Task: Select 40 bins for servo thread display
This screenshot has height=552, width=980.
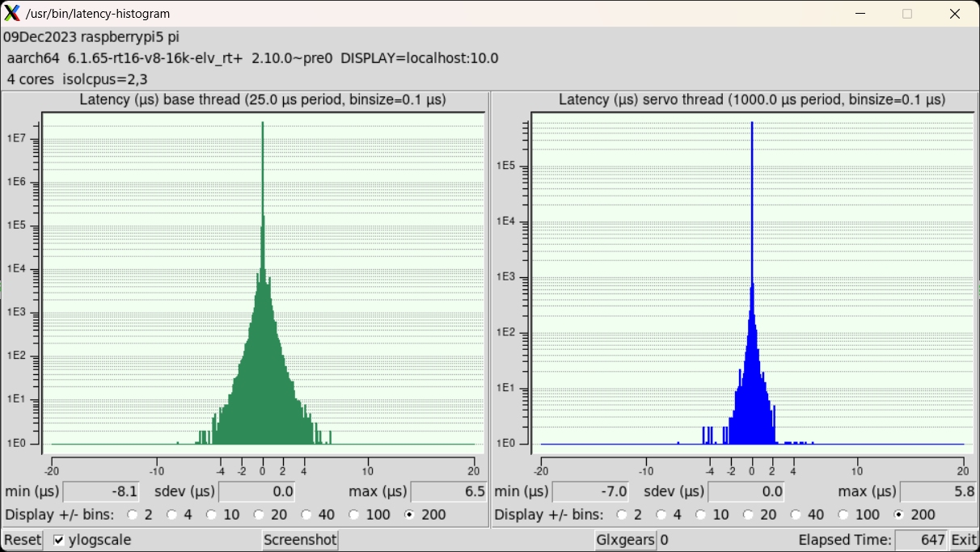Action: tap(796, 514)
